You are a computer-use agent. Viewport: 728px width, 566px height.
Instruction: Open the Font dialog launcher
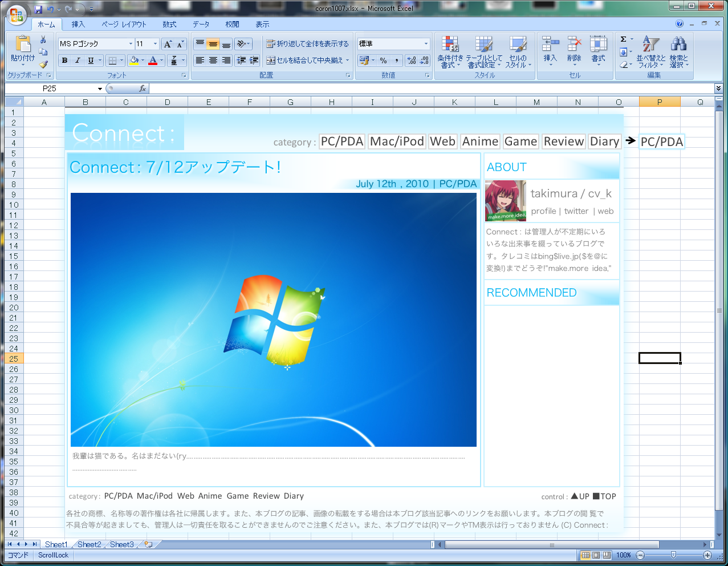(x=184, y=75)
